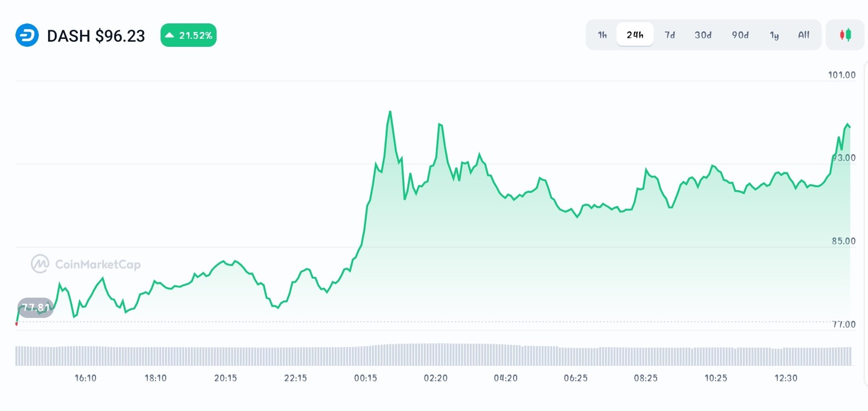This screenshot has width=868, height=411.
Task: Click the 20:15 time axis label
Action: (226, 378)
